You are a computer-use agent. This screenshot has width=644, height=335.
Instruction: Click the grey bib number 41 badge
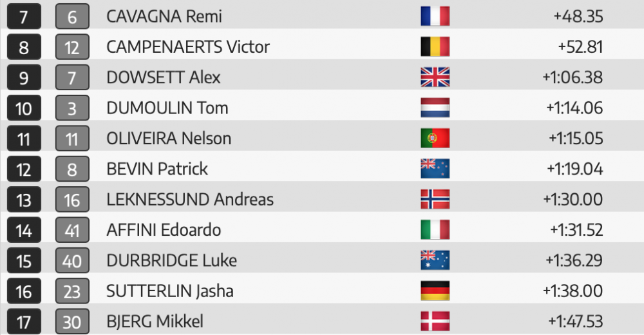(72, 230)
